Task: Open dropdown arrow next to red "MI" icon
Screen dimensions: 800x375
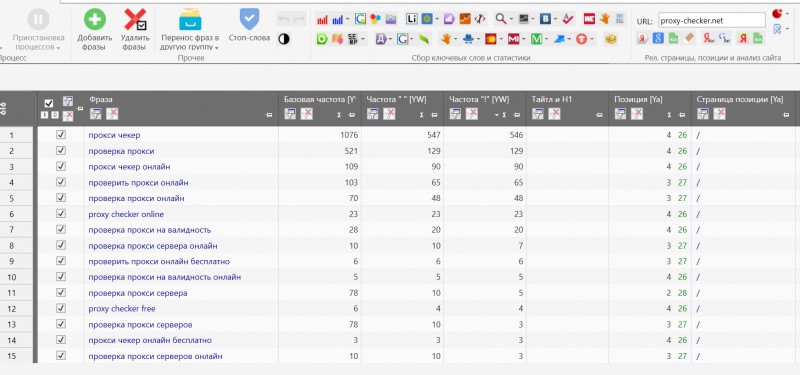Action: click(x=523, y=39)
